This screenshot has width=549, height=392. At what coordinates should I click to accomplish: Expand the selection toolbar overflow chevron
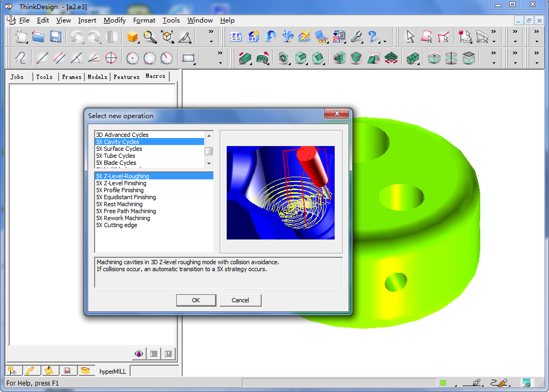click(x=494, y=32)
